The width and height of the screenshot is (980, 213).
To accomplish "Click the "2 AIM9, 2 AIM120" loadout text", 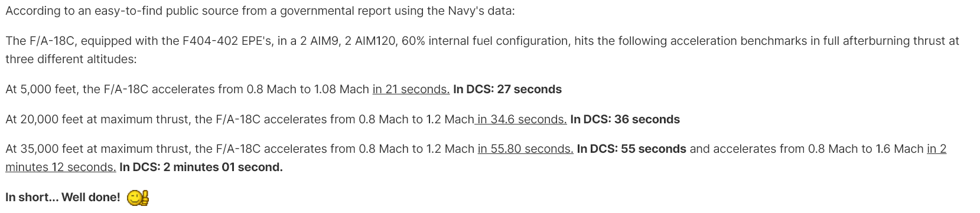I will coord(344,41).
